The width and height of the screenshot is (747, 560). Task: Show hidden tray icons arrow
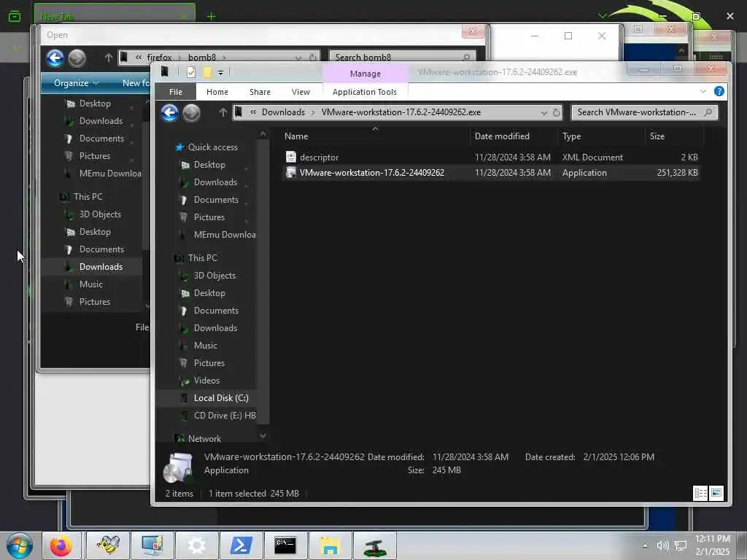tap(645, 545)
